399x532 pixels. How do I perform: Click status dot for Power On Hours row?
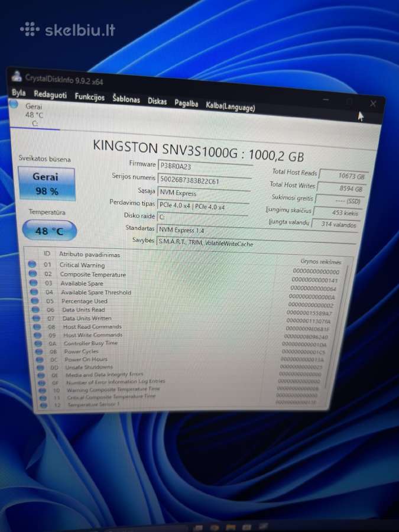click(x=40, y=359)
